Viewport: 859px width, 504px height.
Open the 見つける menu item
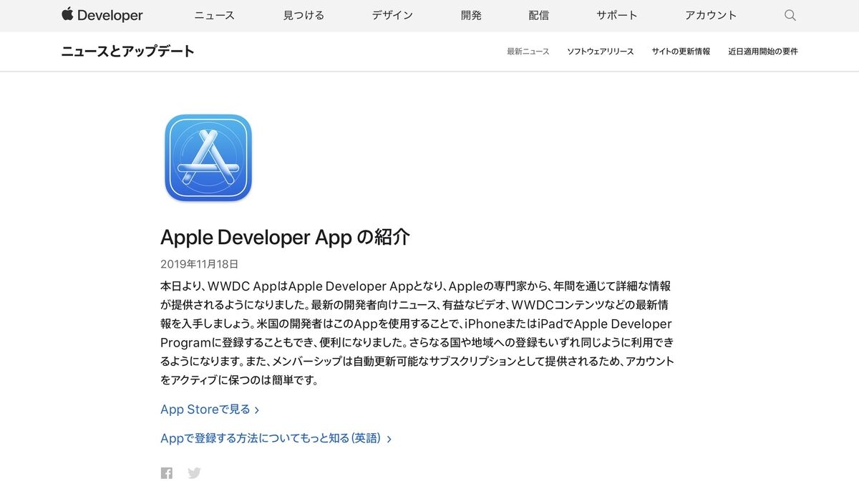coord(304,15)
